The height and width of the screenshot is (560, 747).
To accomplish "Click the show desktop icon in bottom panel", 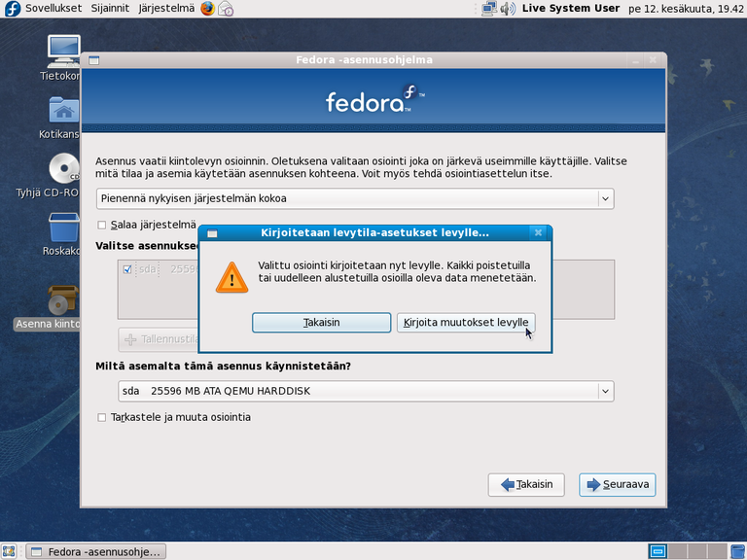I will click(9, 551).
